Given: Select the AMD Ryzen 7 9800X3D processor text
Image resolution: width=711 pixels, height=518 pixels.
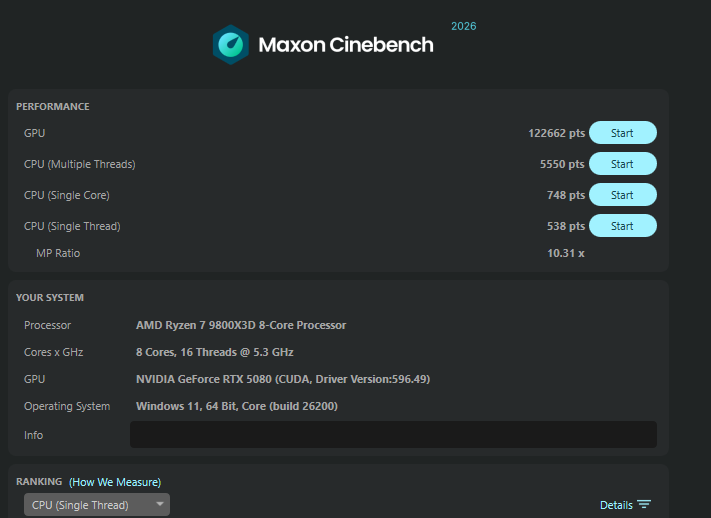Looking at the screenshot, I should tap(241, 325).
